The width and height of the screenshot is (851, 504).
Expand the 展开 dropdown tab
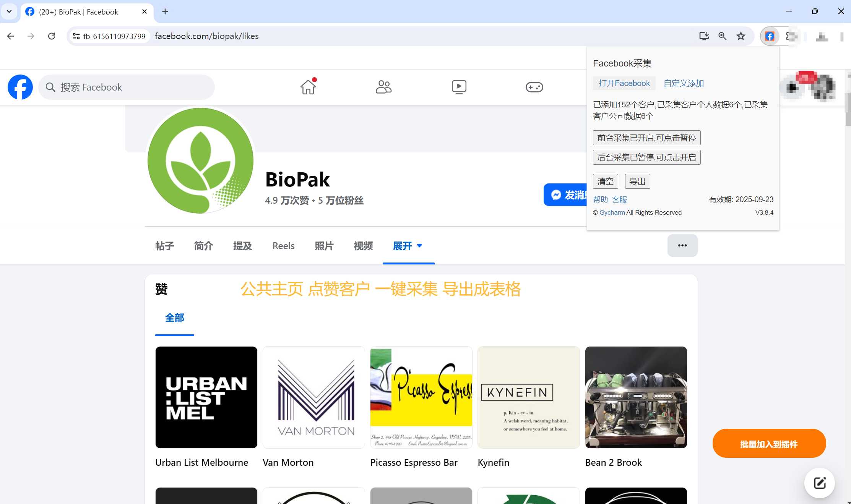[x=408, y=246]
